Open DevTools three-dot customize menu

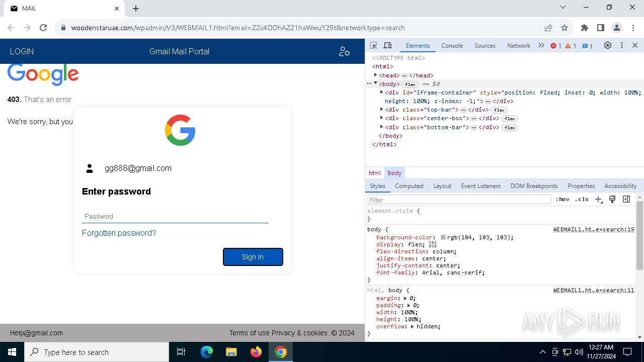[622, 45]
